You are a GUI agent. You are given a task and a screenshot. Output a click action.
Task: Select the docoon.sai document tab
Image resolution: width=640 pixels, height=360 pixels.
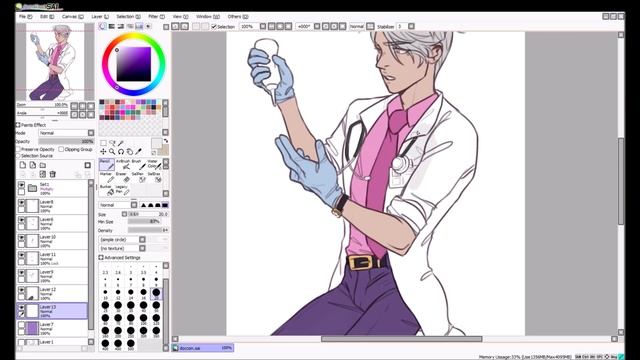203,348
